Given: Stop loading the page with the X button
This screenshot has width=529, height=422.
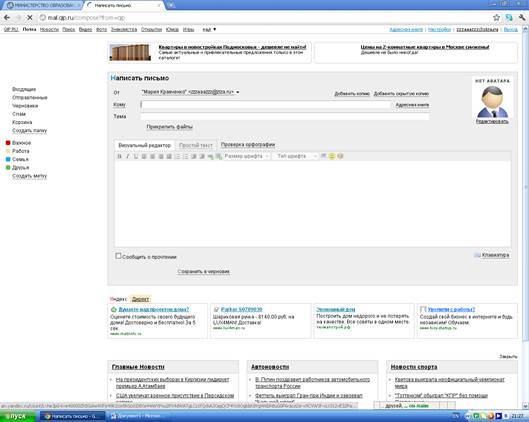Looking at the screenshot, I should pyautogui.click(x=30, y=17).
